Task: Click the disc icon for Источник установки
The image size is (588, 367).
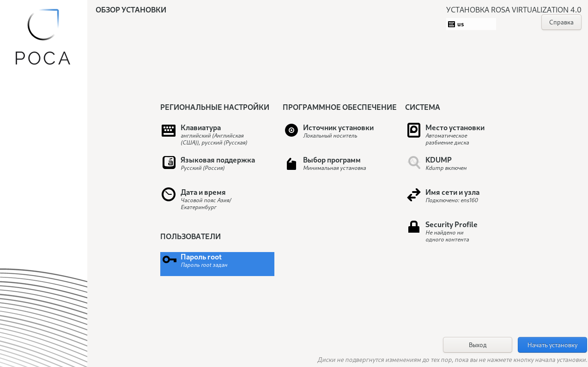Action: click(291, 130)
